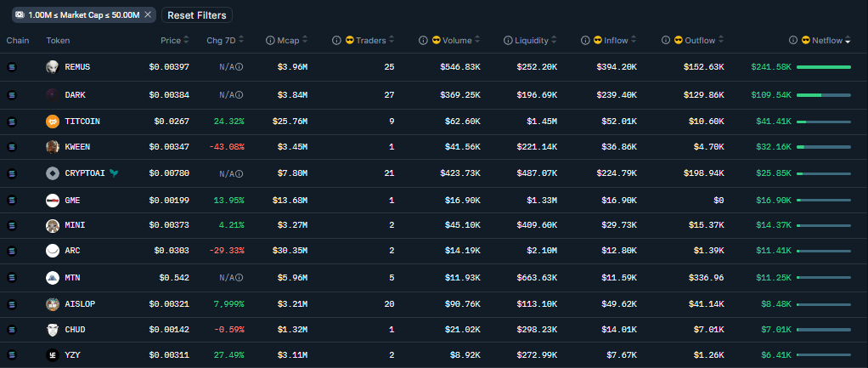This screenshot has width=868, height=368.
Task: Open the Netflow info icon
Action: click(793, 40)
